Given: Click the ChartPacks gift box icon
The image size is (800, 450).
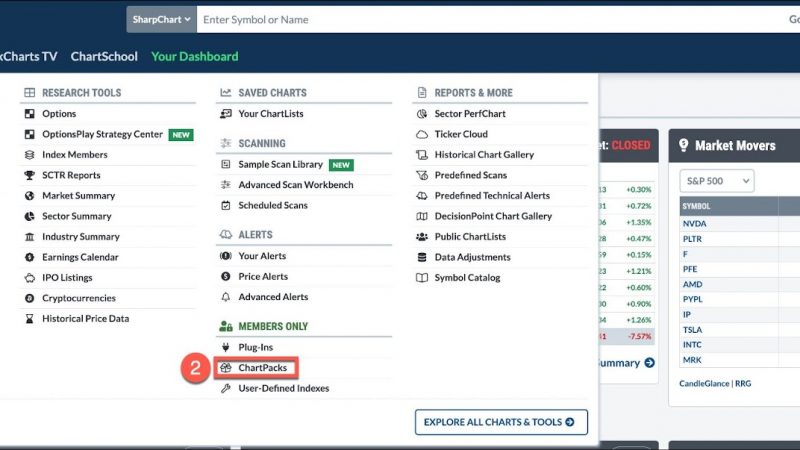Looking at the screenshot, I should click(x=226, y=367).
